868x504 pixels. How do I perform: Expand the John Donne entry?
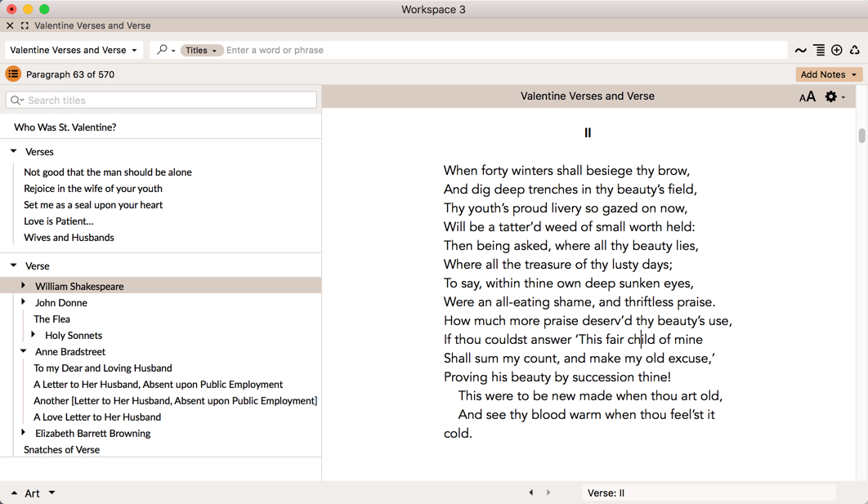click(23, 302)
